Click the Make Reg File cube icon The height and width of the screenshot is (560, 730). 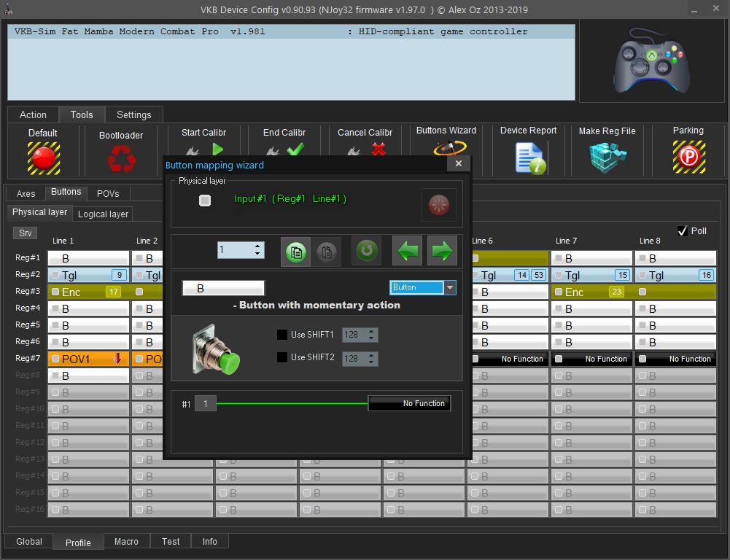coord(607,158)
